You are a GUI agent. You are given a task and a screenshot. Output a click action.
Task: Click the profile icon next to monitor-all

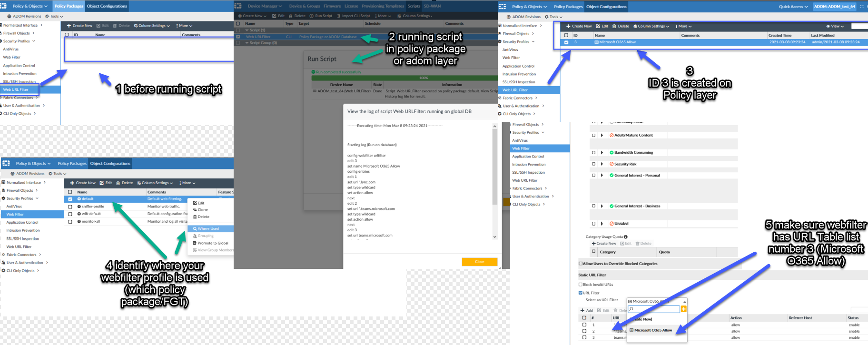(x=79, y=221)
